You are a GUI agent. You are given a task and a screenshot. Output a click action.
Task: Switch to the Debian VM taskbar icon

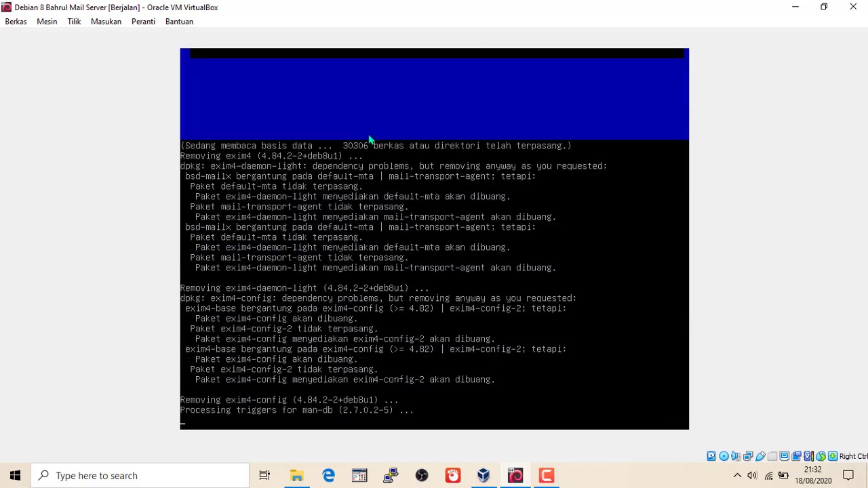[515, 476]
